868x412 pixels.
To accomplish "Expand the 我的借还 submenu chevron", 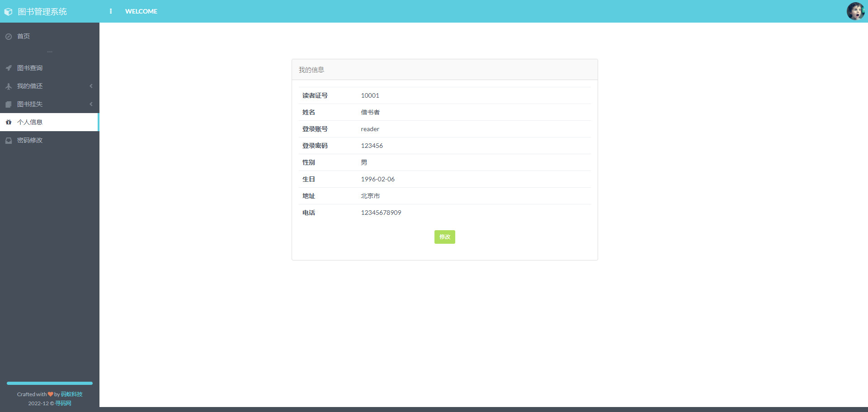I will coord(91,86).
